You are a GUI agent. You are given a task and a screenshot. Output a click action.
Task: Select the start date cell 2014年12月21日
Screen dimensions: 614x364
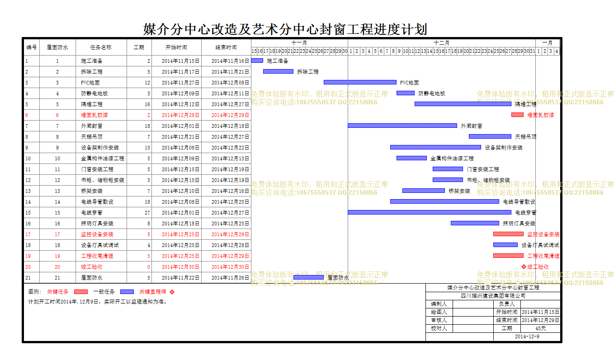click(x=176, y=136)
